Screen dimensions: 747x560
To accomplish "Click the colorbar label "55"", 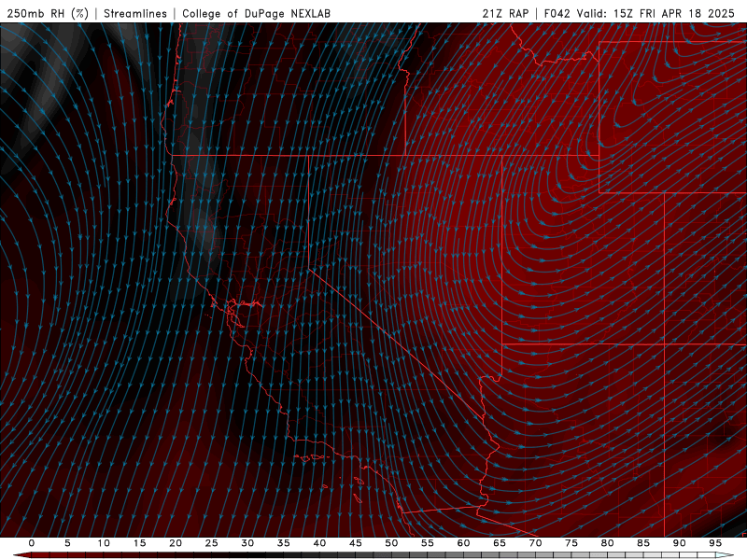I will point(428,543).
